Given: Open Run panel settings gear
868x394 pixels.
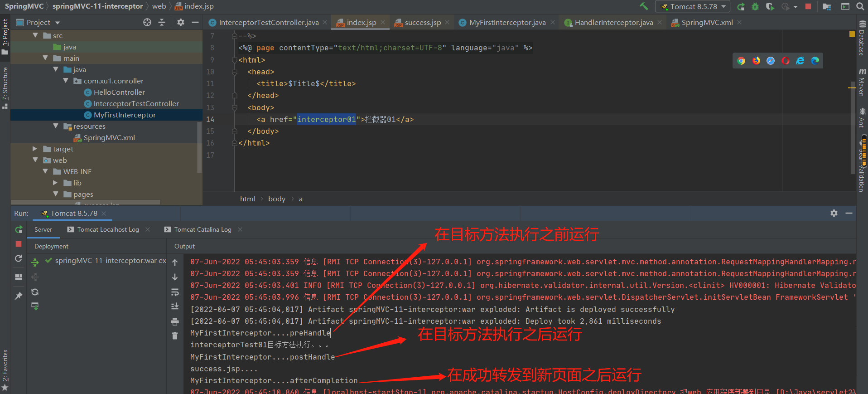Looking at the screenshot, I should (834, 213).
